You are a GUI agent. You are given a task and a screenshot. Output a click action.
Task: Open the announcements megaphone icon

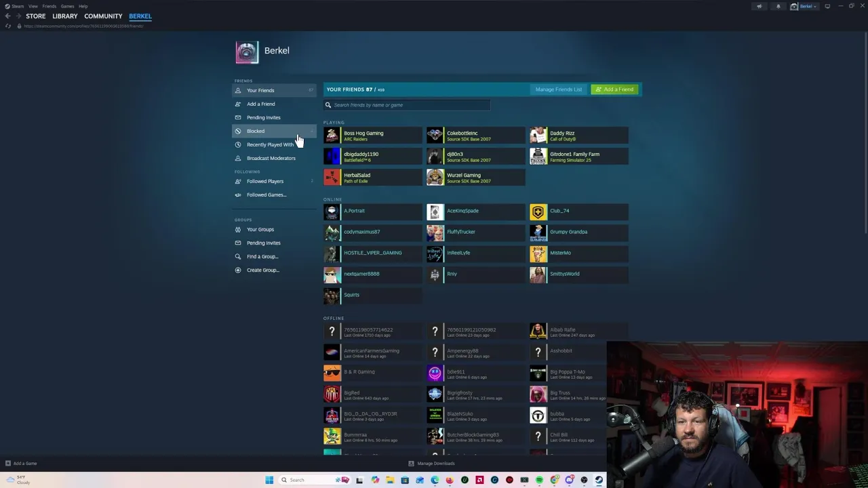pyautogui.click(x=759, y=6)
